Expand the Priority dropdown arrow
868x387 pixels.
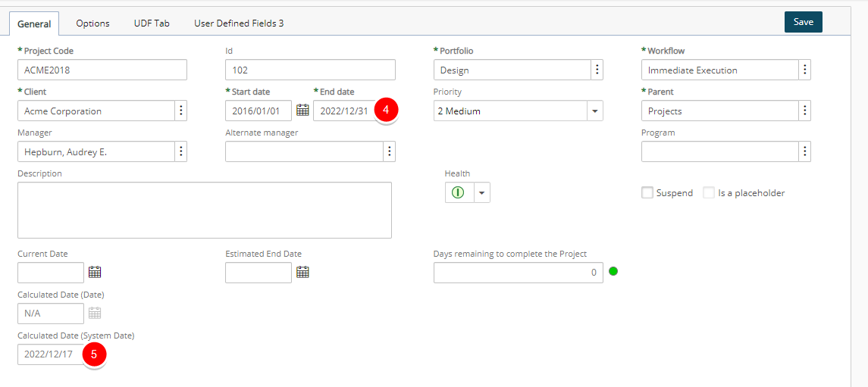[x=595, y=111]
